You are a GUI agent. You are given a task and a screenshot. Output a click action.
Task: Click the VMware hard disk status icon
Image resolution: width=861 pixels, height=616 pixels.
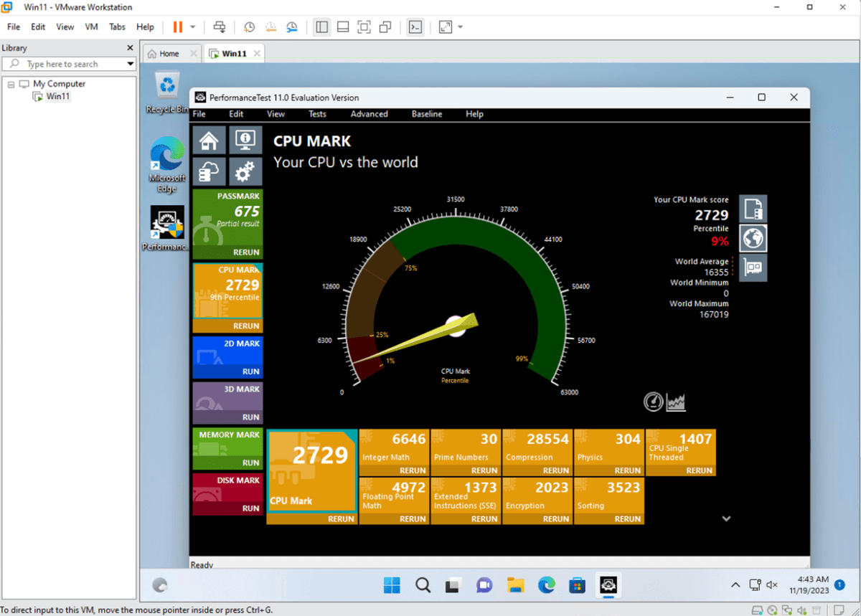coord(756,610)
